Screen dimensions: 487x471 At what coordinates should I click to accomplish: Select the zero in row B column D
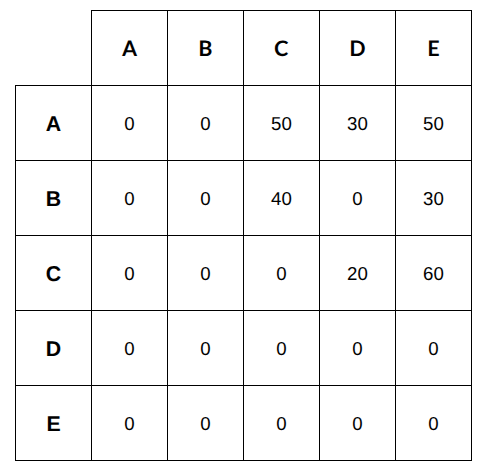click(357, 198)
